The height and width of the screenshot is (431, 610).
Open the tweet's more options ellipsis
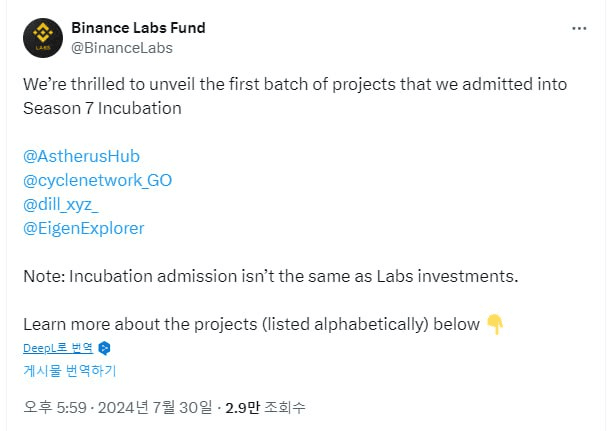click(579, 28)
